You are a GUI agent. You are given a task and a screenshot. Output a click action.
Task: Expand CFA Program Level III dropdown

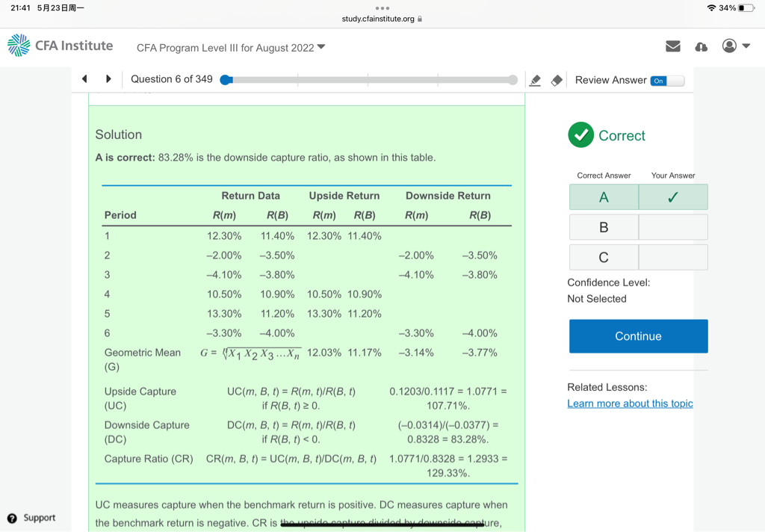(321, 47)
